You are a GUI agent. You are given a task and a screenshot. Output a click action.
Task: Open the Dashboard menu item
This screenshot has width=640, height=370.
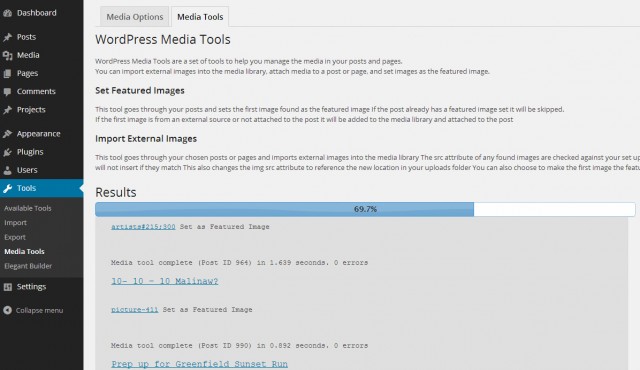37,13
